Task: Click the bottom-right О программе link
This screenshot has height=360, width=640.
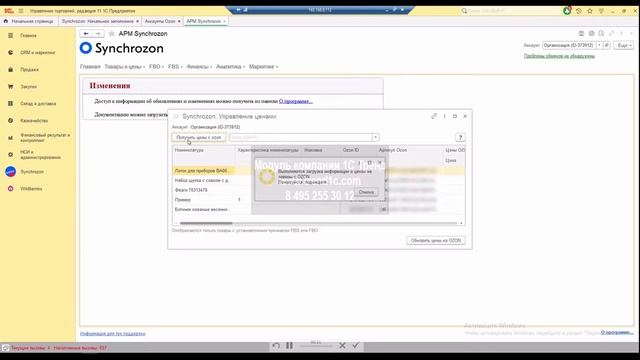Action: click(616, 333)
